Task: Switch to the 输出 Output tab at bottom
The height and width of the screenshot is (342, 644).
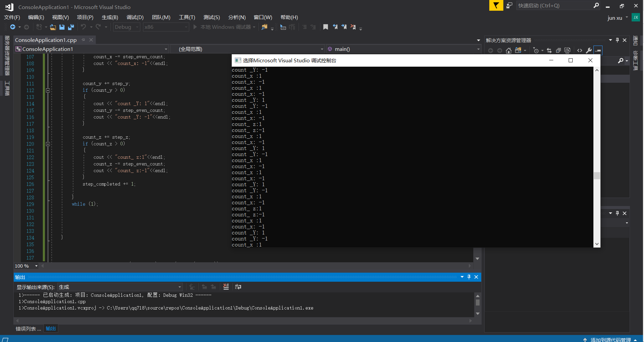Action: 51,329
